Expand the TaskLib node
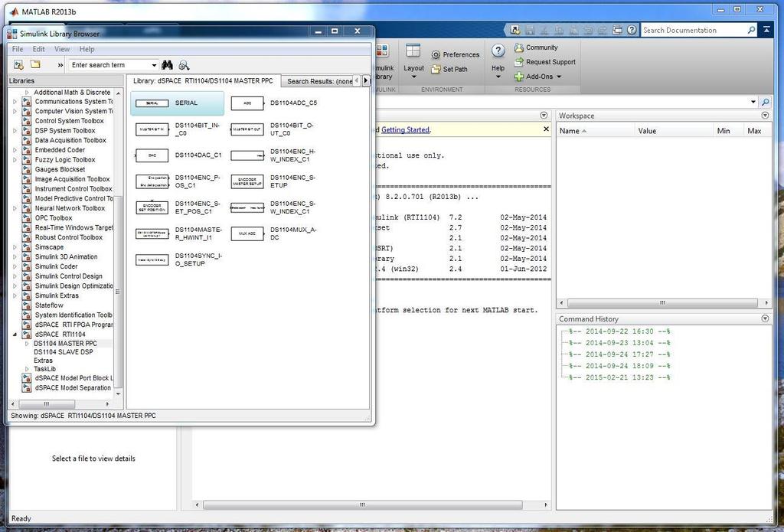Image resolution: width=784 pixels, height=532 pixels. pos(27,369)
